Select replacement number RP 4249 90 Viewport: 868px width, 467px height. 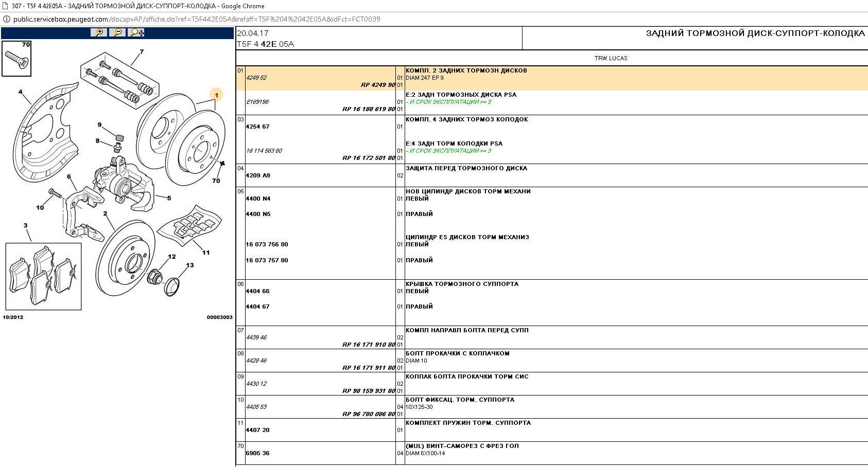(378, 85)
